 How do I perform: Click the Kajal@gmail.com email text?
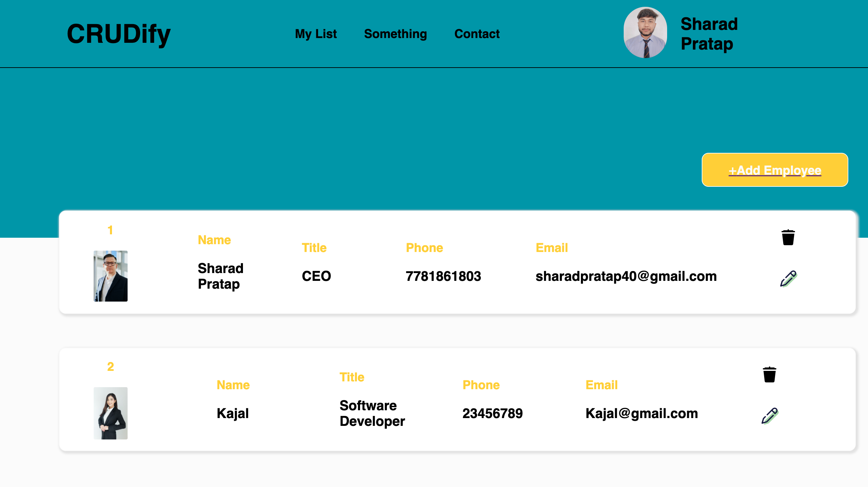tap(642, 413)
